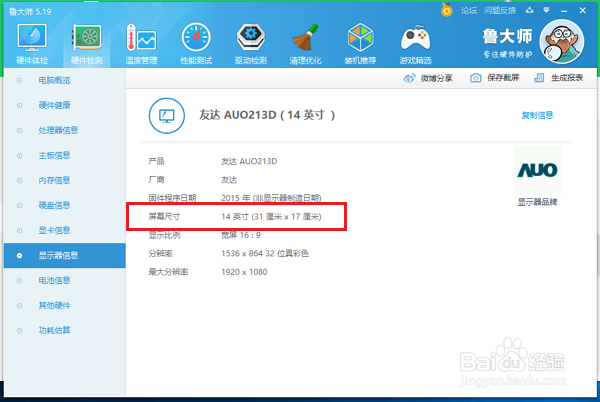Open the 驱动检测 driver detection icon
The height and width of the screenshot is (402, 600).
[x=251, y=37]
